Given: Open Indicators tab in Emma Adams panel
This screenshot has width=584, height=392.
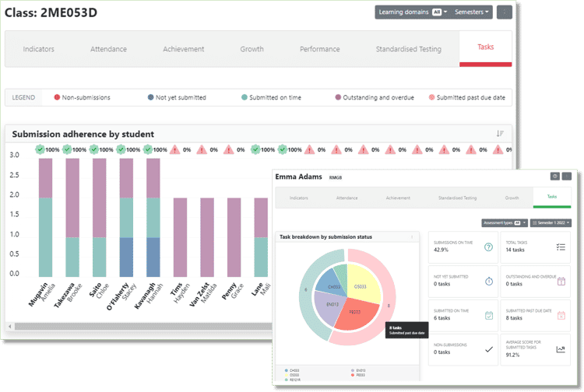Looking at the screenshot, I should (299, 198).
